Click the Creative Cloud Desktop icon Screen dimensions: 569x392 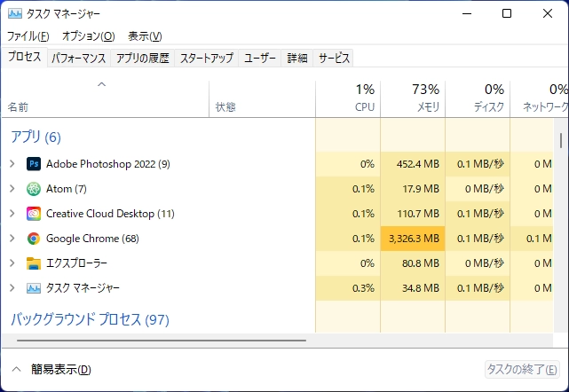click(x=34, y=214)
